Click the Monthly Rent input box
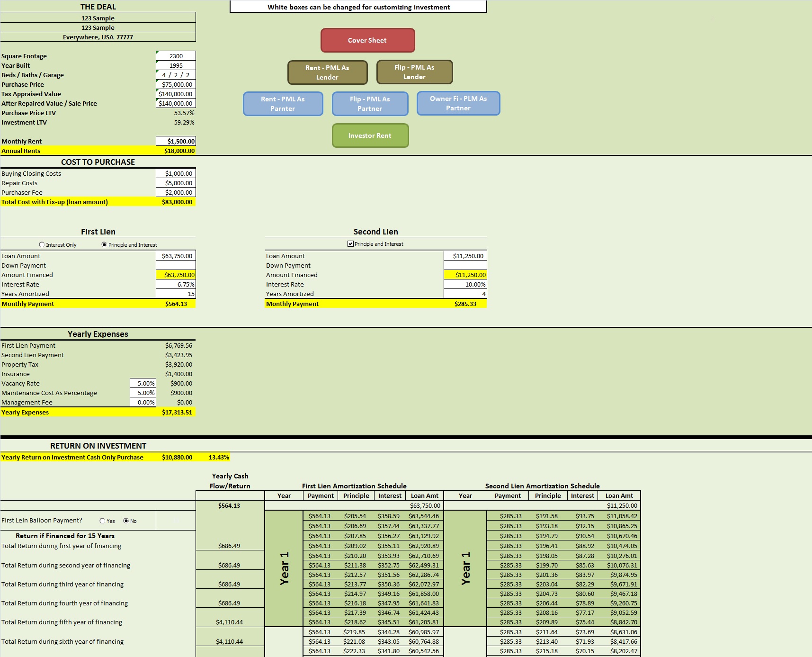Screen dimensions: 812x657 point(176,141)
